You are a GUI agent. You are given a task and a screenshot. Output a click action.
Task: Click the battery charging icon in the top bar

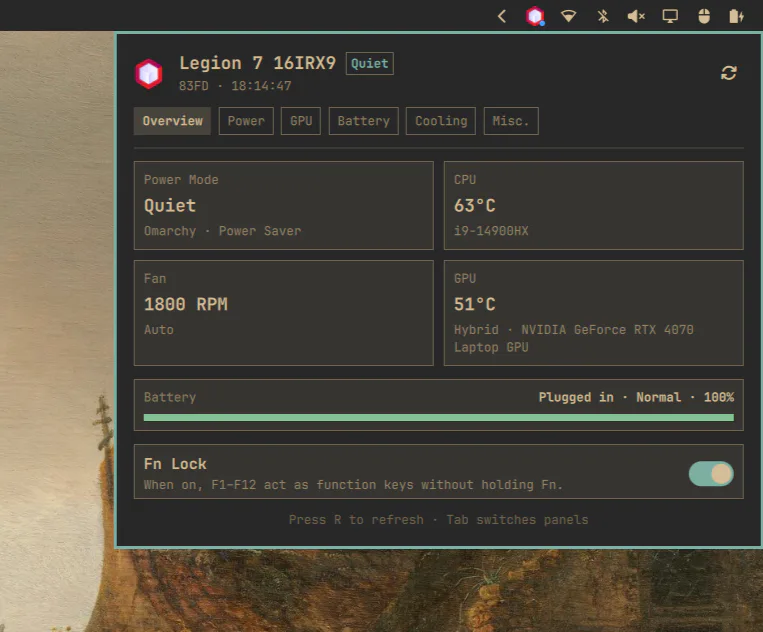click(736, 16)
